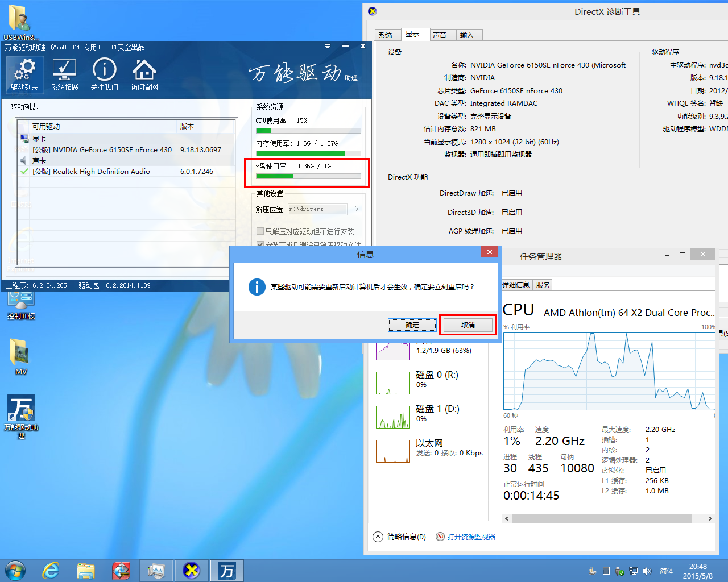Viewport: 728px width, 582px height.
Task: Click the 内存使用率 progress bar
Action: [308, 153]
